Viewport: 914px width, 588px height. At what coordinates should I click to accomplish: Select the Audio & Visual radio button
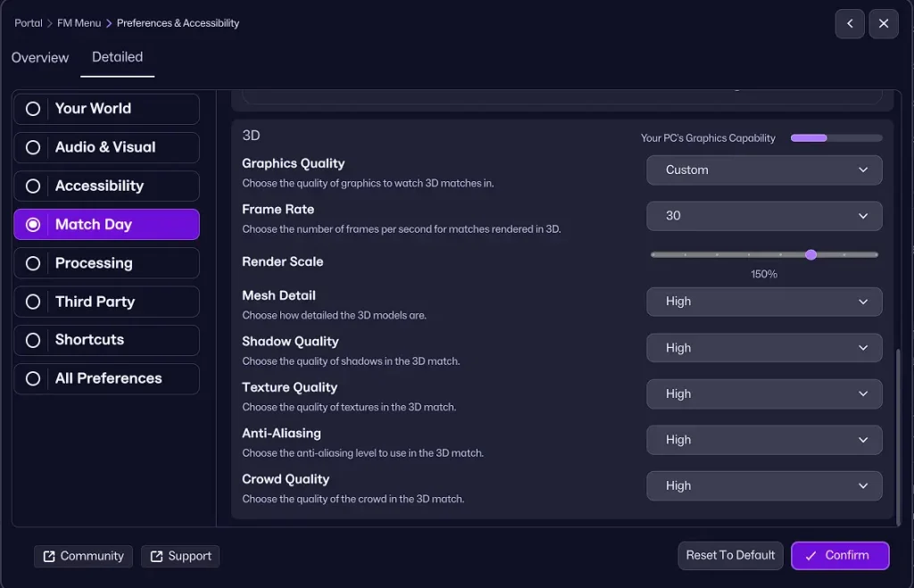coord(33,147)
